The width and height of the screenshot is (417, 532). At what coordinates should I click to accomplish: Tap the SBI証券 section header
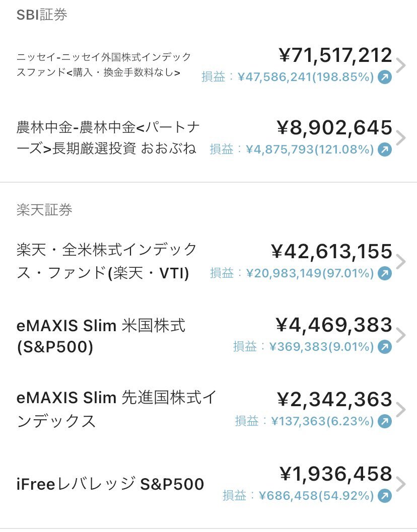point(42,15)
